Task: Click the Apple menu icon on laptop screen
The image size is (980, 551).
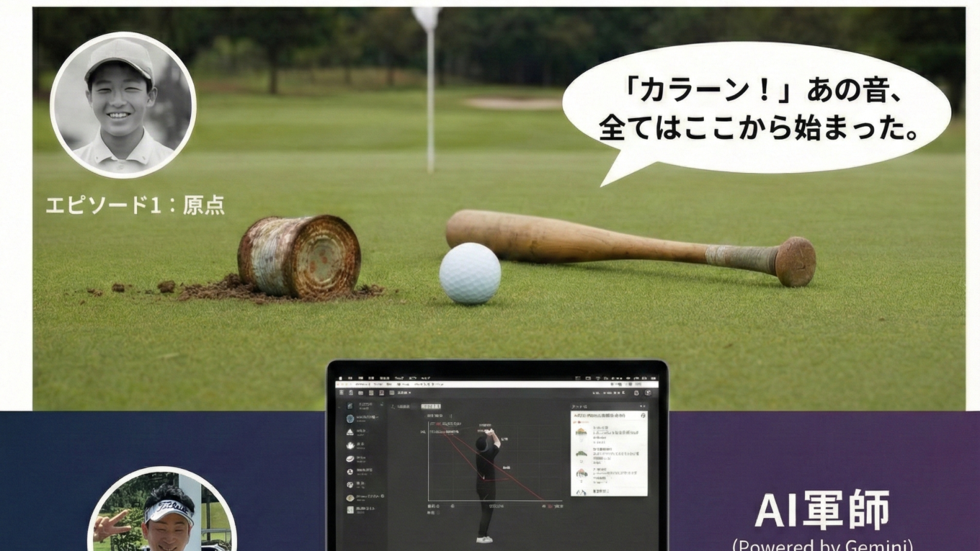Action: (x=341, y=377)
